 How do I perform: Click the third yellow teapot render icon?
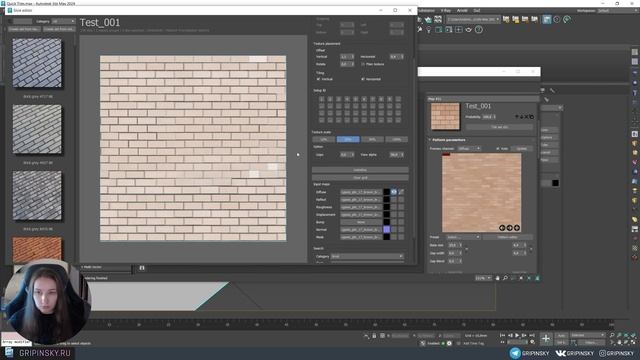(x=525, y=19)
